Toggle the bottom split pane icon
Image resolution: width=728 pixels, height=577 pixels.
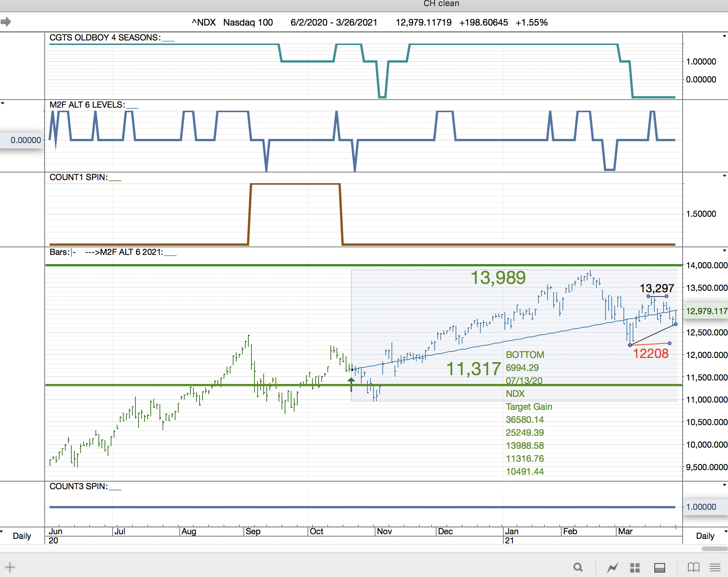(x=660, y=567)
